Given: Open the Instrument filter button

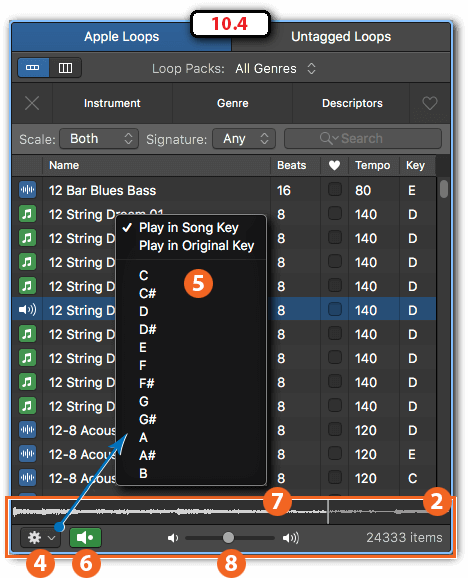Looking at the screenshot, I should (x=112, y=103).
